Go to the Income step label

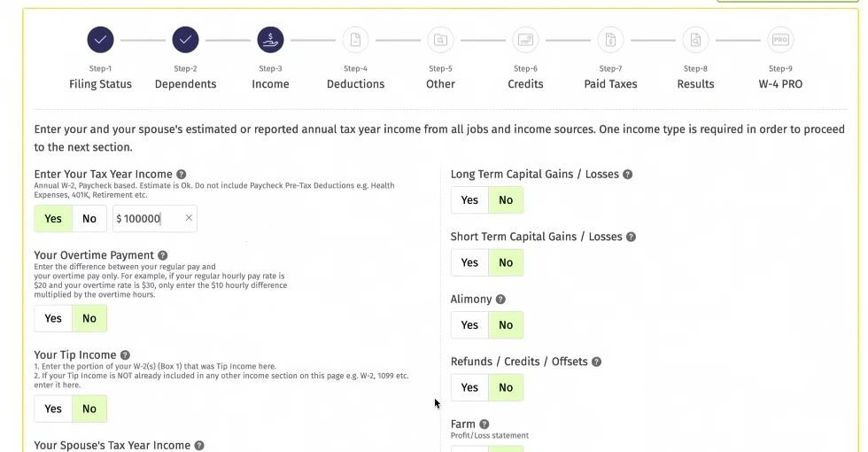[270, 84]
